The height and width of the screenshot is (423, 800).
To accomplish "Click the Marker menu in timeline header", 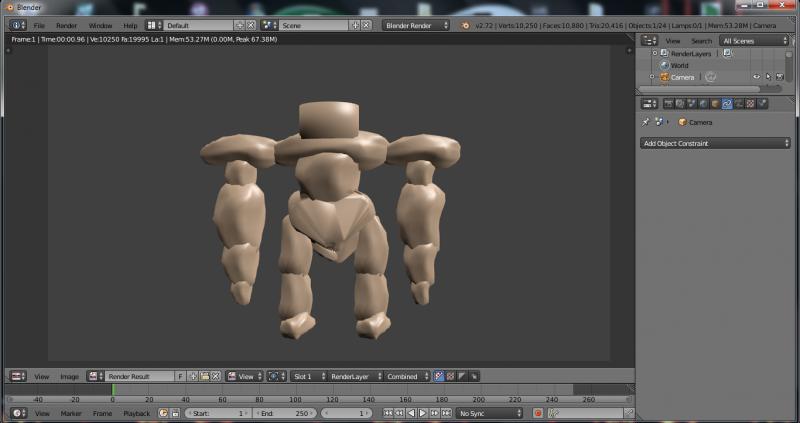I will tap(71, 413).
